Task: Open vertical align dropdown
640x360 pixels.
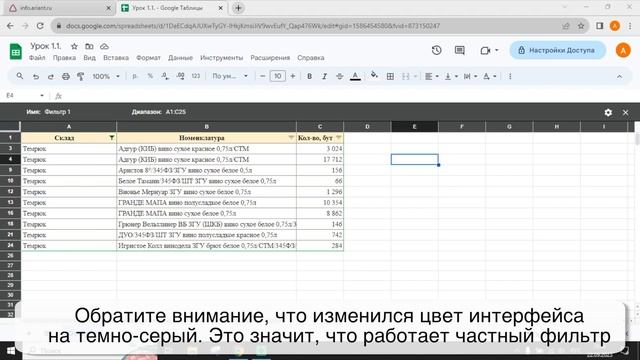Action: click(451, 76)
